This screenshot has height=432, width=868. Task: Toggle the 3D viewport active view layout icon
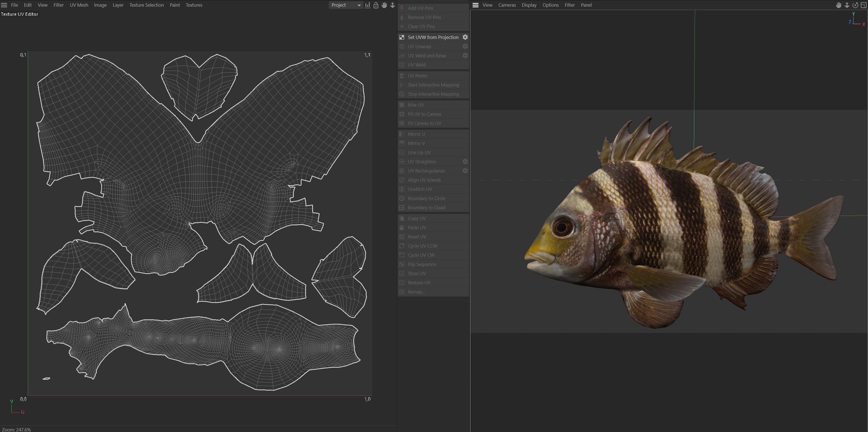(x=864, y=5)
